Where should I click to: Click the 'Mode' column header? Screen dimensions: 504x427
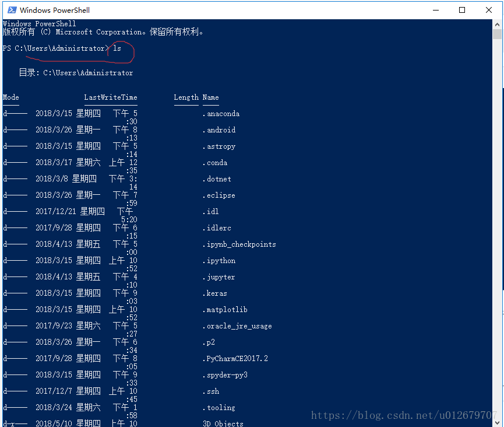click(x=11, y=97)
